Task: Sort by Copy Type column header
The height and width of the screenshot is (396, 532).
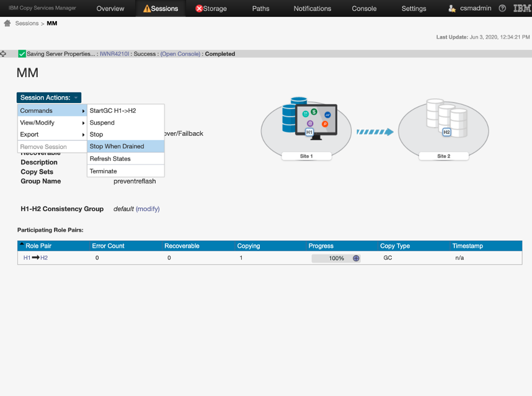Action: (395, 246)
